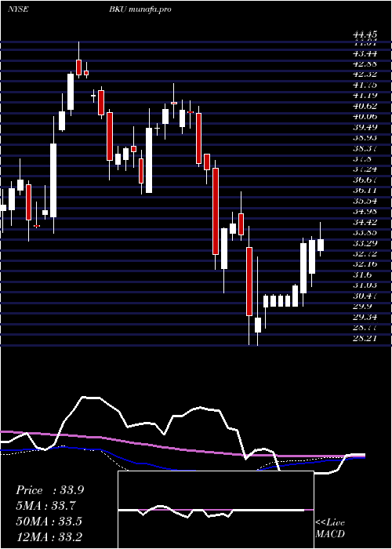Click the 50MA : 33.5 readout

click(49, 522)
